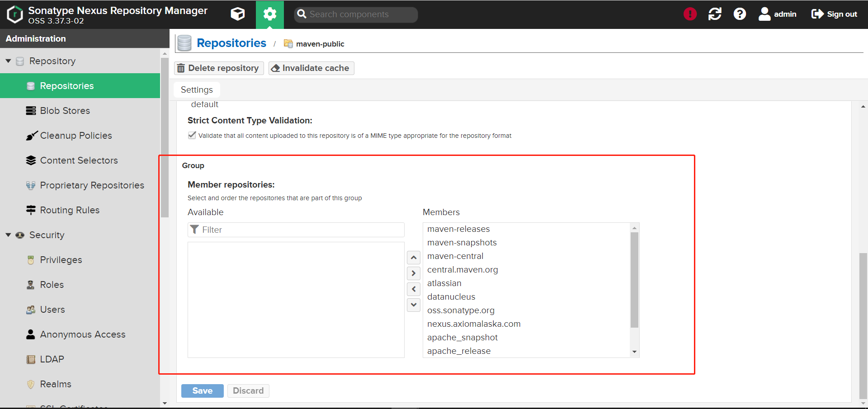Collapse the Repository tree section
The width and height of the screenshot is (868, 409).
(8, 61)
